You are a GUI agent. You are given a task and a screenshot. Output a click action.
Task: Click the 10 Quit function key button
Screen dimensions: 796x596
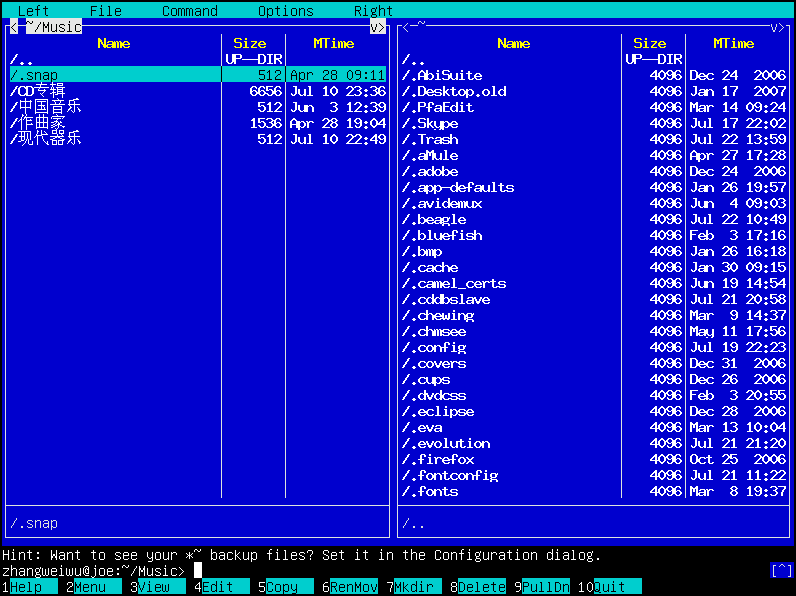point(617,587)
